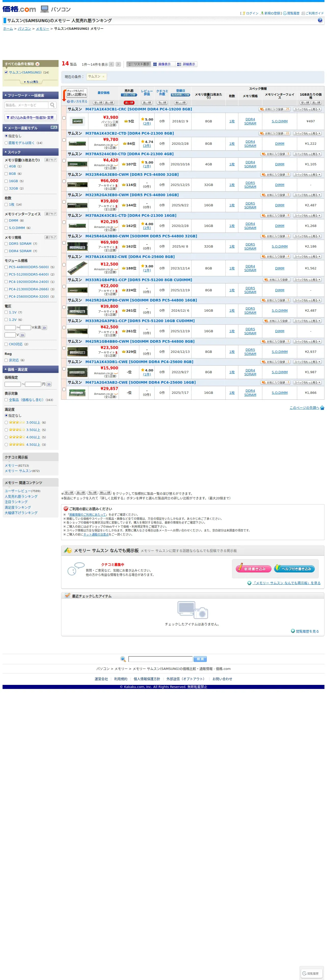Click the bottom 検索 button
The height and width of the screenshot is (980, 327).
click(200, 659)
